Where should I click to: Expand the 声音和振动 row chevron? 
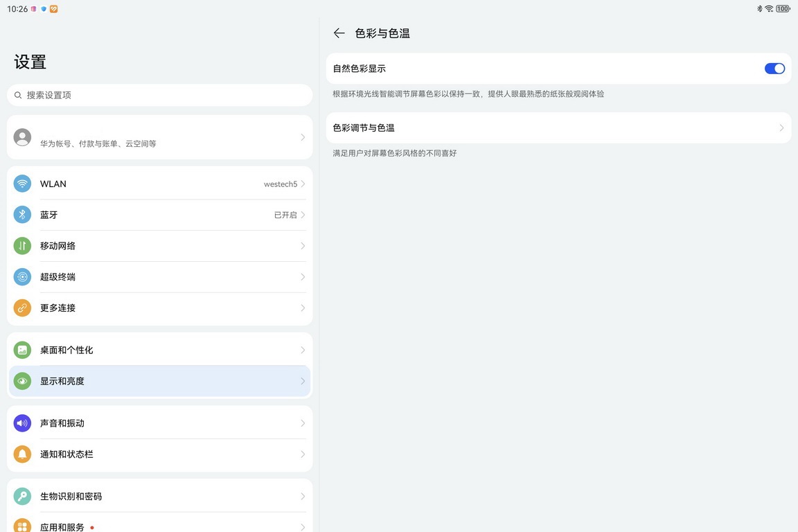tap(303, 423)
